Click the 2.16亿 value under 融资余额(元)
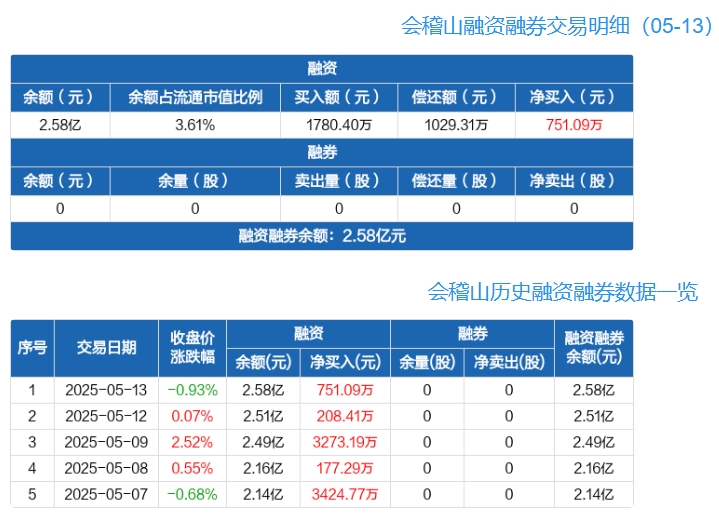The width and height of the screenshot is (719, 515). [x=263, y=469]
